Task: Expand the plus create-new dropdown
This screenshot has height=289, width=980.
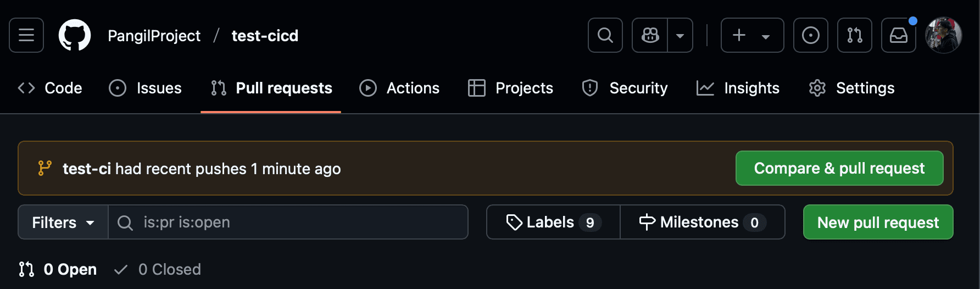Action: click(753, 35)
